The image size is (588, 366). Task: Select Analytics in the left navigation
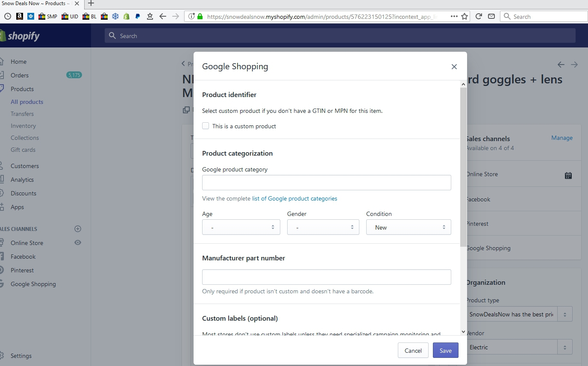coord(22,180)
